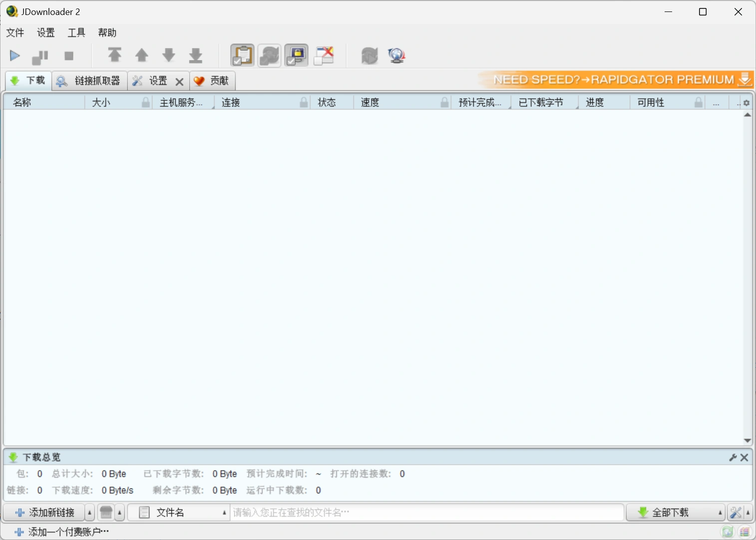
Task: Pause downloads using the pause icon
Action: pos(40,57)
